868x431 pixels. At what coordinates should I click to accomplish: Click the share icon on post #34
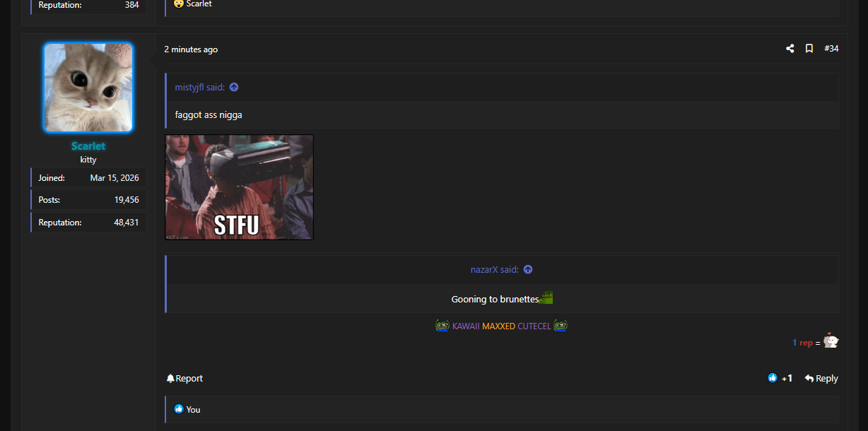[x=790, y=49]
